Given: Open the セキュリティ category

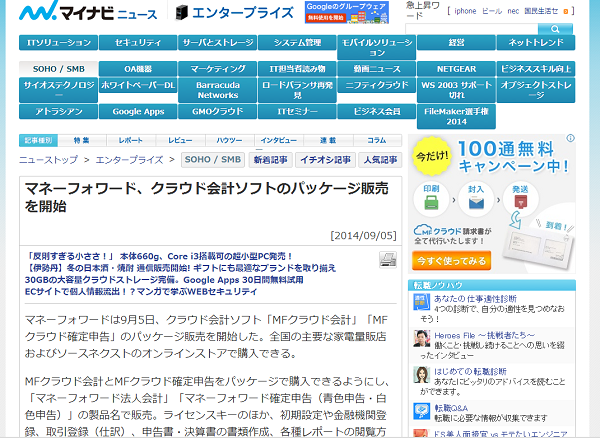Looking at the screenshot, I should [138, 42].
